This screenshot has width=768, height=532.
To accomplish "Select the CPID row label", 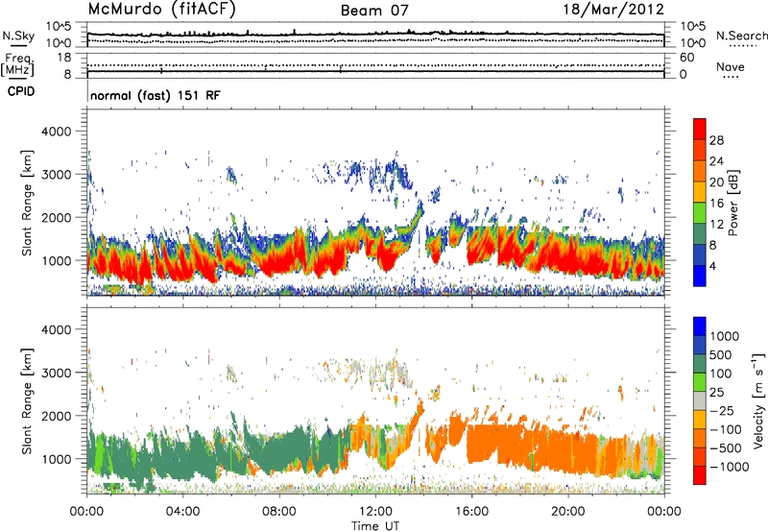I will click(x=21, y=91).
